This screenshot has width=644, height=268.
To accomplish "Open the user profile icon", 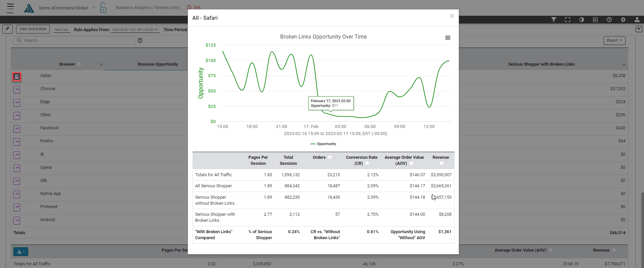I will (637, 20).
